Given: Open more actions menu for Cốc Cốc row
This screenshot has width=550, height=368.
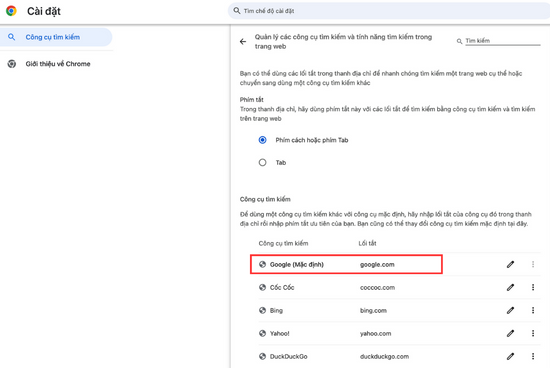Looking at the screenshot, I should pos(533,287).
